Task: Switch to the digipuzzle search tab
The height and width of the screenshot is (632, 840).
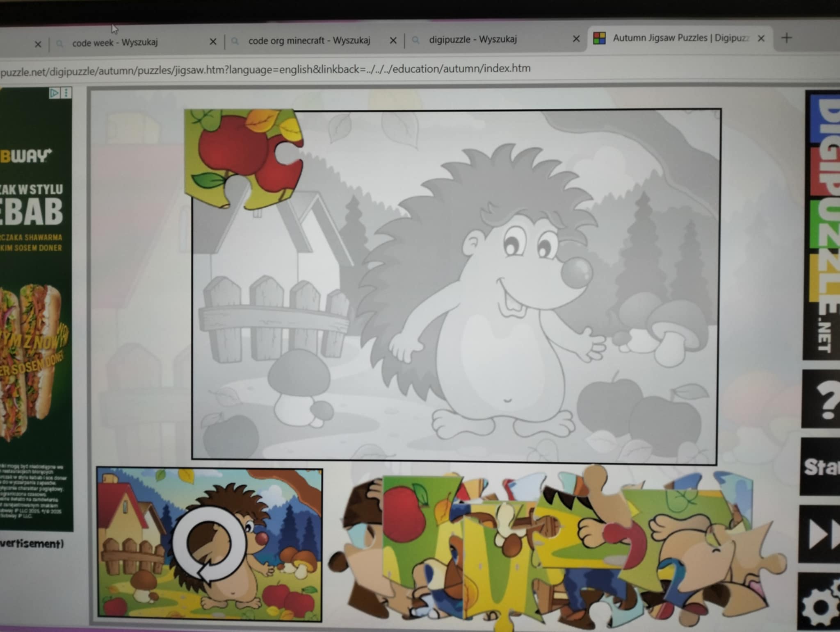Action: point(472,39)
